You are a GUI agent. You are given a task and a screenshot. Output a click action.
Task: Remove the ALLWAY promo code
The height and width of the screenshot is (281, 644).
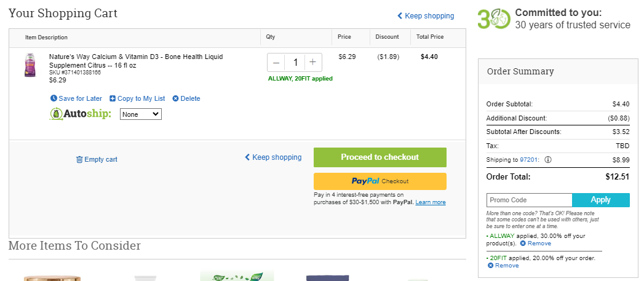(x=536, y=243)
